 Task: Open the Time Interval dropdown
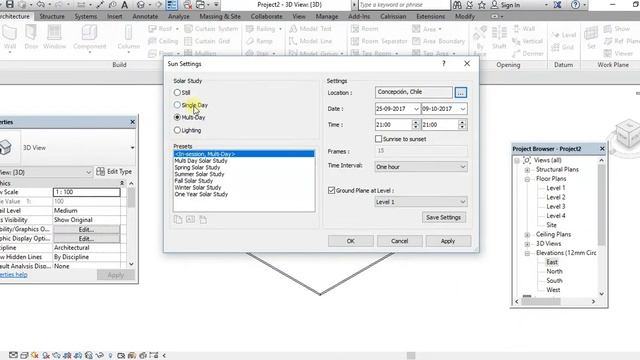pyautogui.click(x=421, y=167)
